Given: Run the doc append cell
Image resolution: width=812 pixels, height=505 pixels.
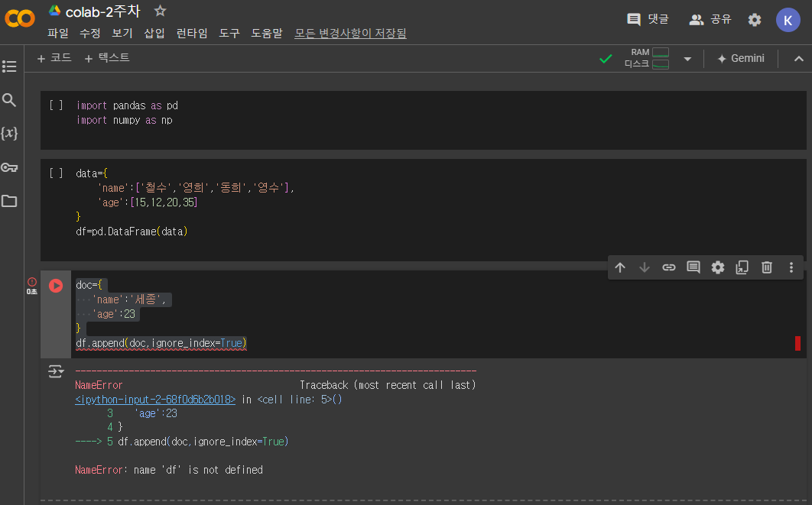Looking at the screenshot, I should point(56,286).
